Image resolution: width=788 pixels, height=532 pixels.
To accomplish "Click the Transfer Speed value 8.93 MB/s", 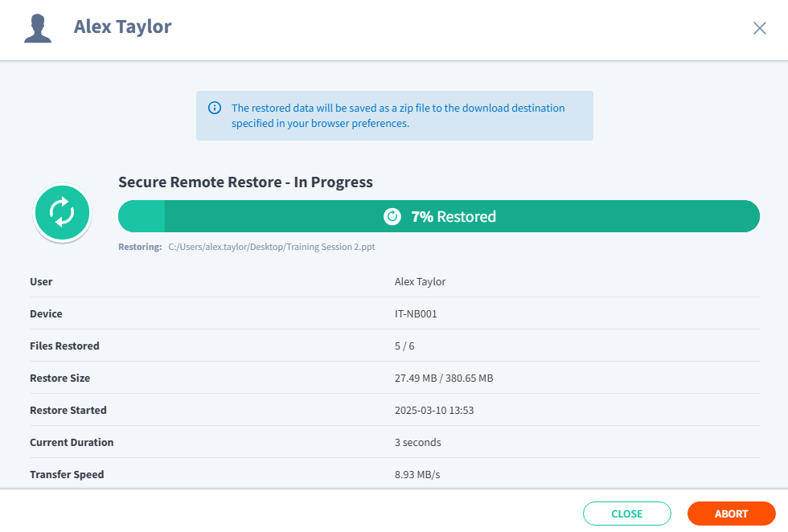I will pyautogui.click(x=417, y=475).
